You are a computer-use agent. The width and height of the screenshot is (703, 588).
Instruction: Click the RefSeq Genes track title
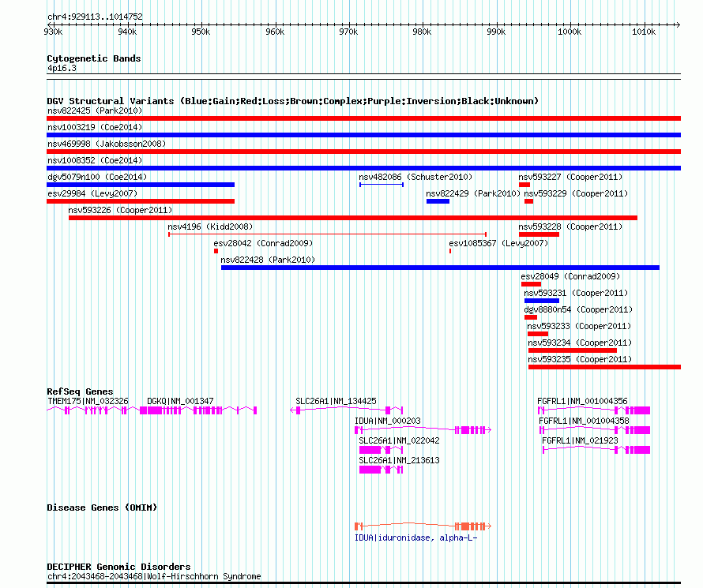[x=80, y=391]
